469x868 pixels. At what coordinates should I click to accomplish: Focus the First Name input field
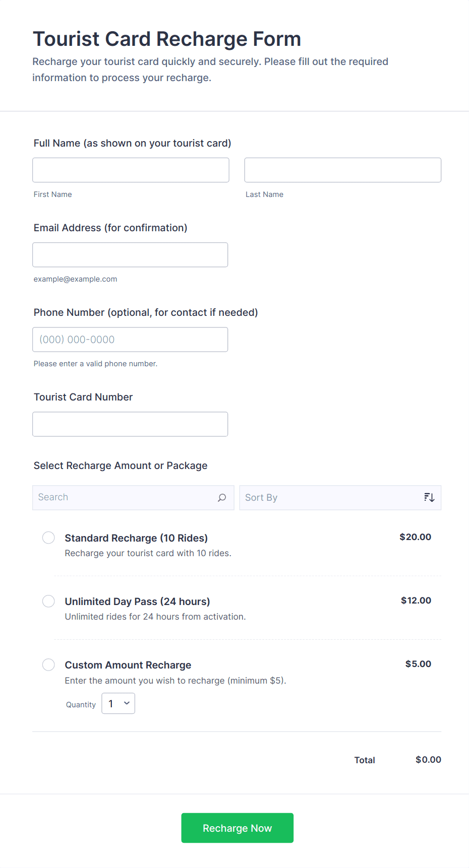click(x=131, y=170)
